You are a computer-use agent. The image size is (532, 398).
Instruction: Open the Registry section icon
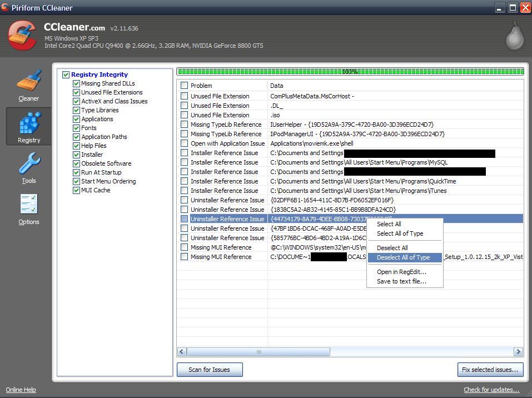[30, 122]
